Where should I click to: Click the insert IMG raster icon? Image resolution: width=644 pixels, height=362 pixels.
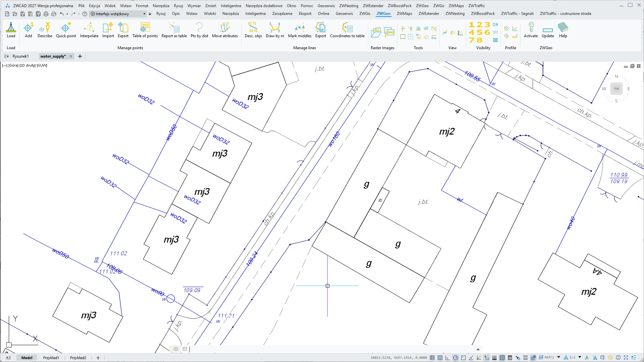point(389,32)
